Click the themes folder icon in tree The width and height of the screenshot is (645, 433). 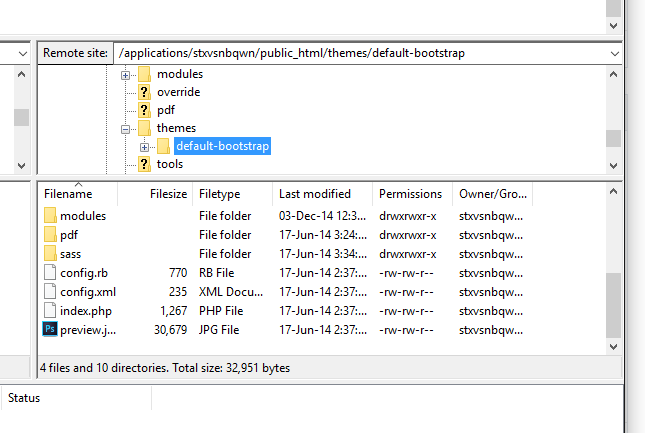click(144, 128)
